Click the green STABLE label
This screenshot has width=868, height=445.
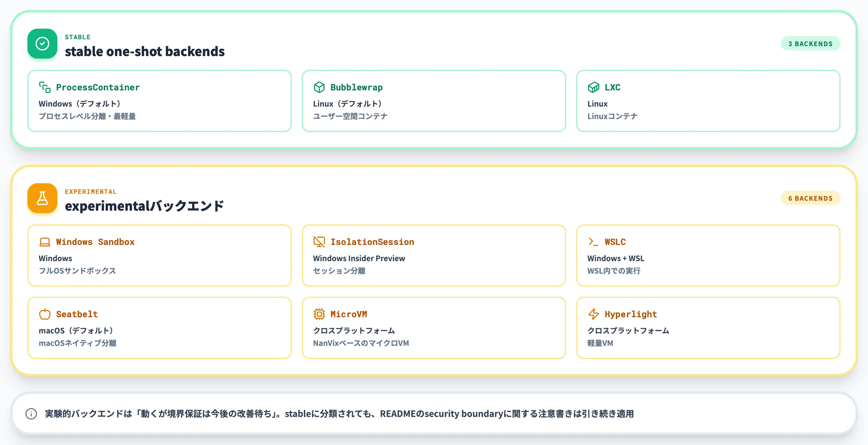(78, 37)
